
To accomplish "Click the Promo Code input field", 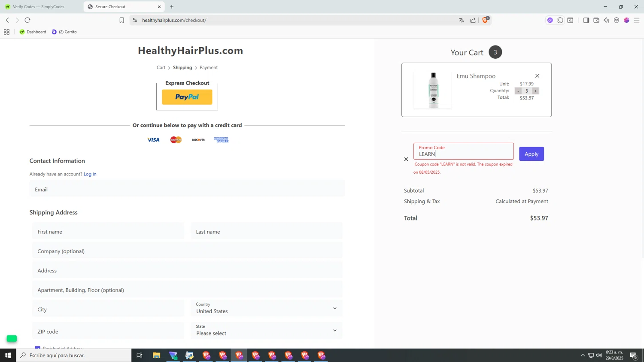I will coord(463,151).
